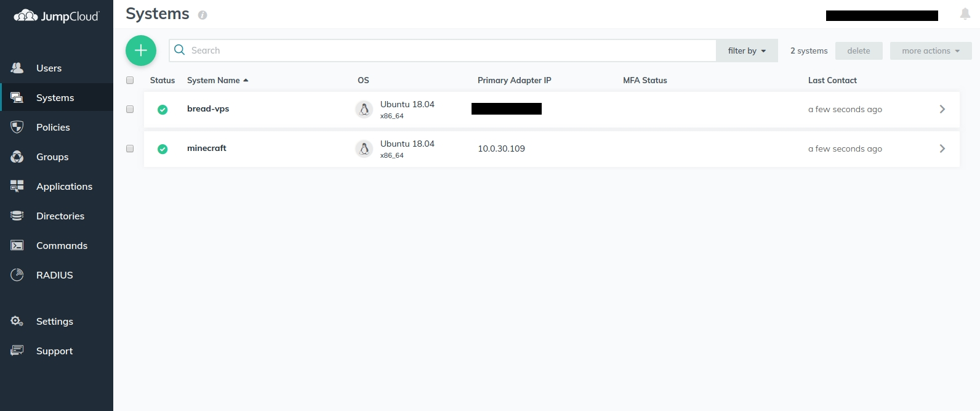Open the bread-vps system name
980x411 pixels.
tap(208, 108)
